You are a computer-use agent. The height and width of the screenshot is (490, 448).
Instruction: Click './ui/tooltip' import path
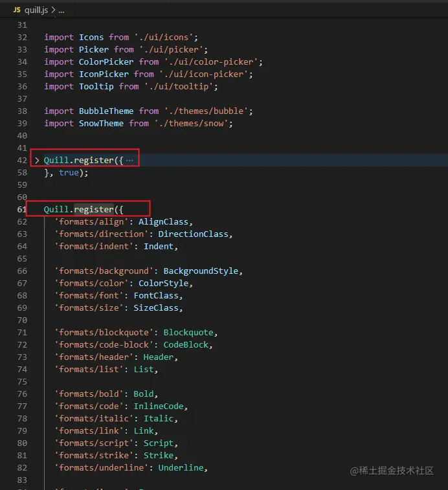[x=179, y=86]
